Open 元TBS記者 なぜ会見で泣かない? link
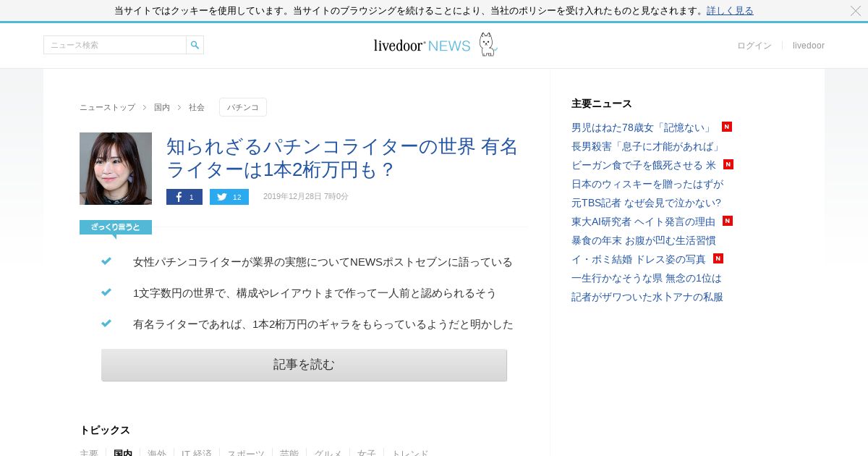The image size is (868, 456). point(647,203)
